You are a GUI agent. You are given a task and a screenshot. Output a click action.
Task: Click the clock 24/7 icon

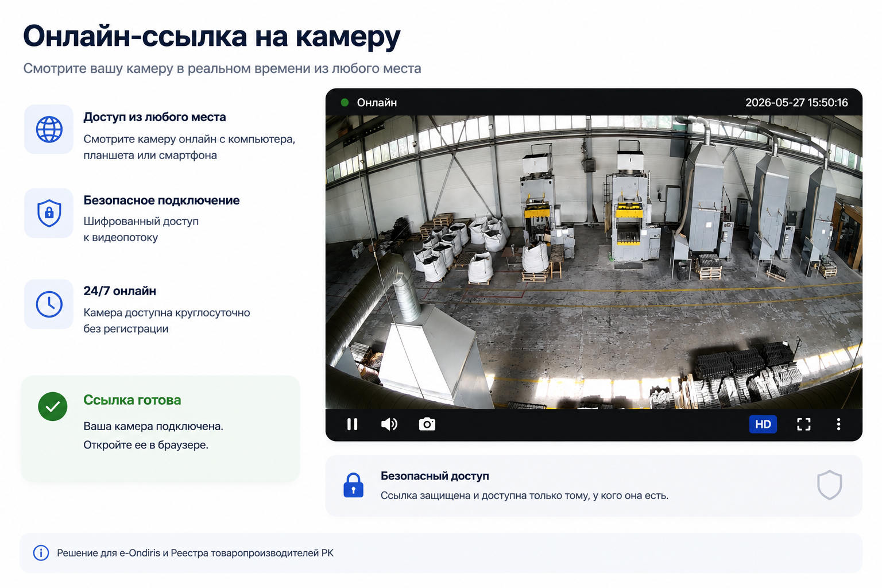point(49,304)
